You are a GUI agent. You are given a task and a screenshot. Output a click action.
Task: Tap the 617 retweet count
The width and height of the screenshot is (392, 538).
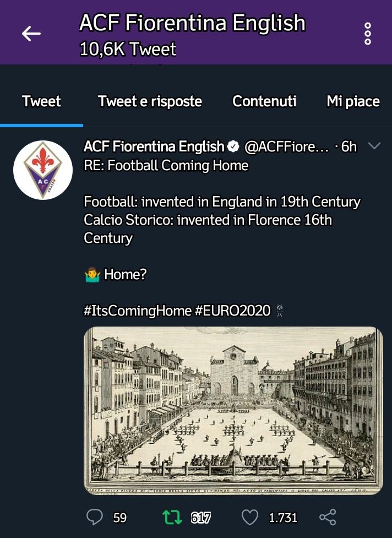click(x=200, y=518)
